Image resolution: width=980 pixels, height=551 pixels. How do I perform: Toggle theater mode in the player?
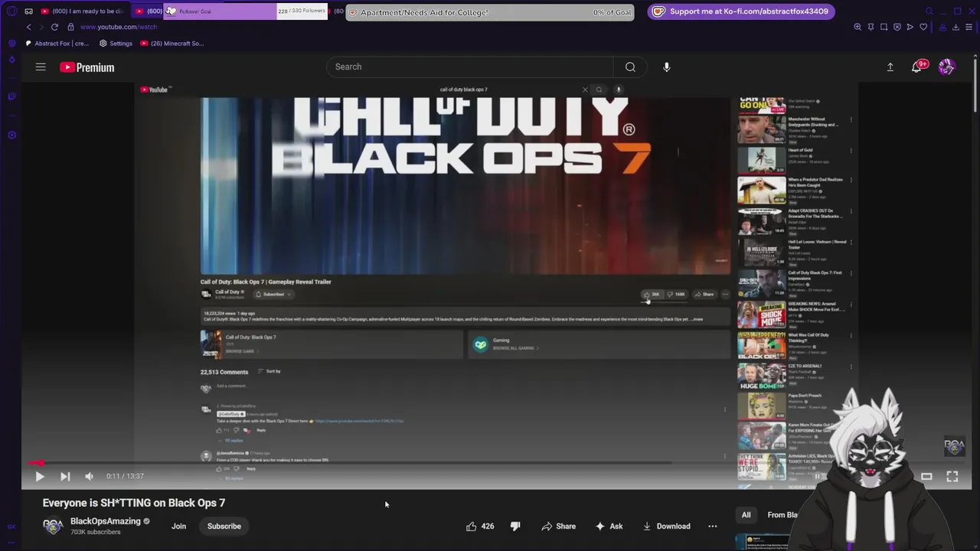(x=926, y=476)
